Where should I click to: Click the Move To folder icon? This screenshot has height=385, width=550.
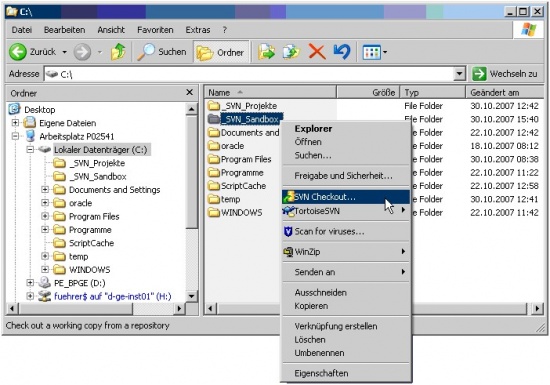267,52
